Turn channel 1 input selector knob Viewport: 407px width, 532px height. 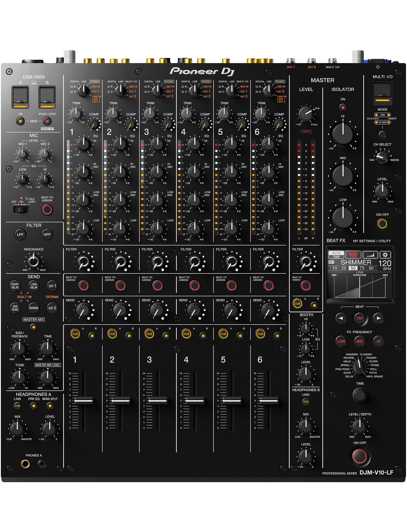tap(84, 91)
